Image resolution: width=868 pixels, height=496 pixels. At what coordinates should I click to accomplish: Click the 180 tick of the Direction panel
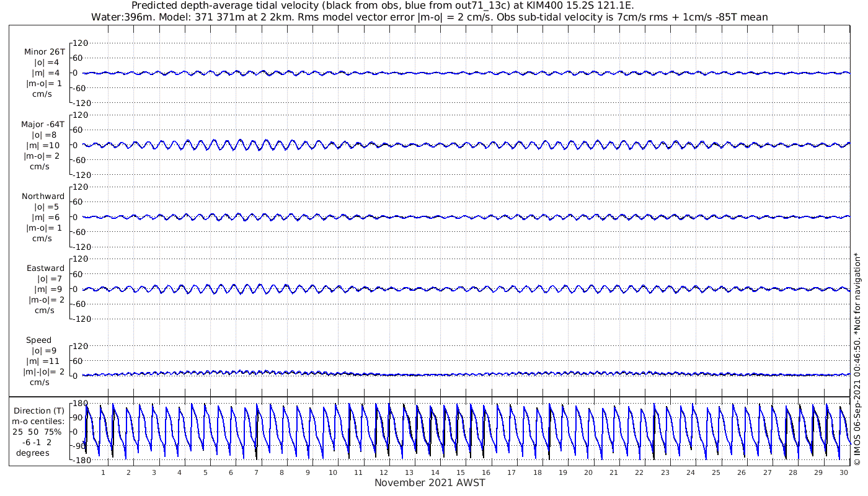pyautogui.click(x=80, y=403)
